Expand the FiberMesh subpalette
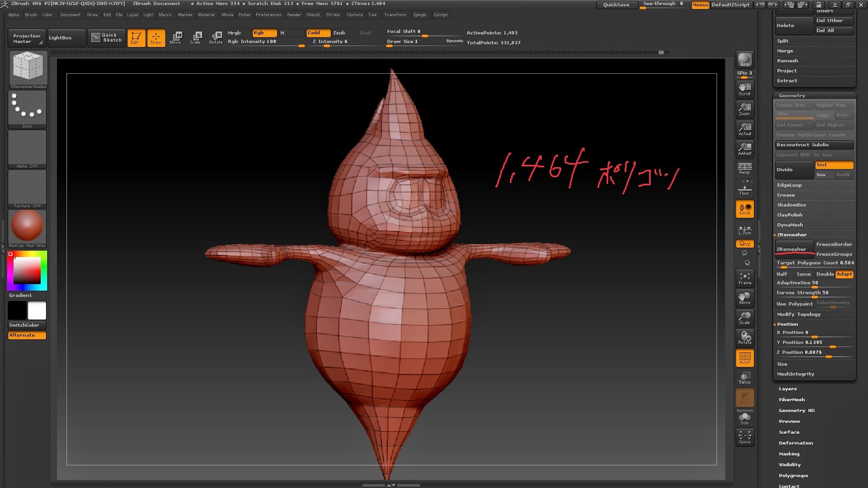The image size is (868, 488). [x=792, y=400]
